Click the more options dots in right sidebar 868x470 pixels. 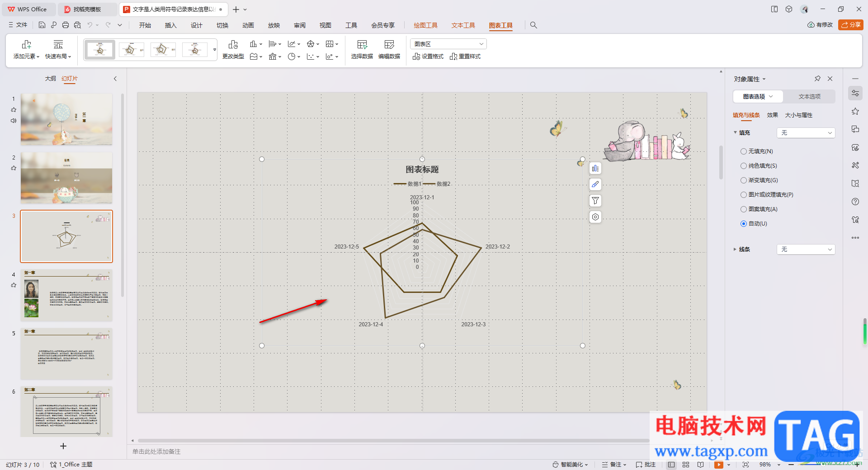coord(855,238)
